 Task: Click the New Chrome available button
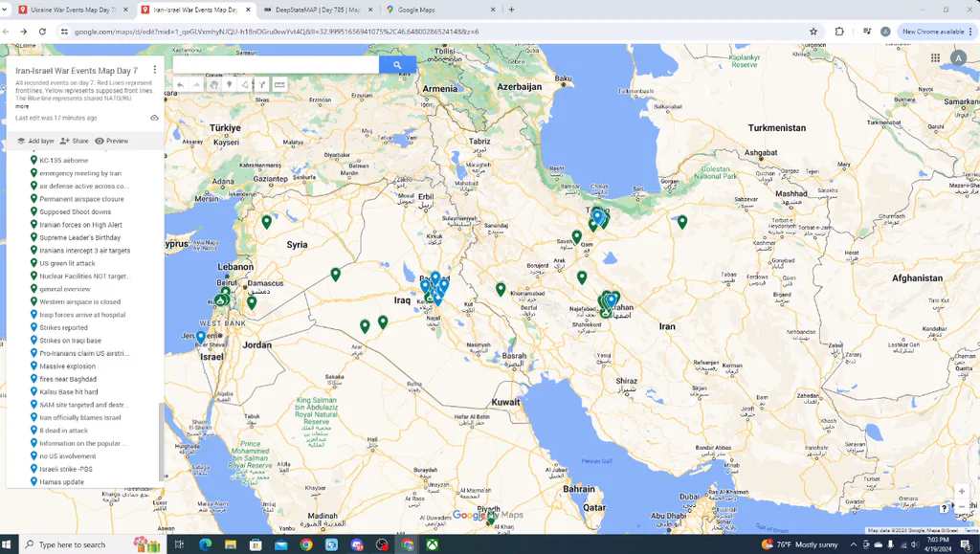[938, 32]
